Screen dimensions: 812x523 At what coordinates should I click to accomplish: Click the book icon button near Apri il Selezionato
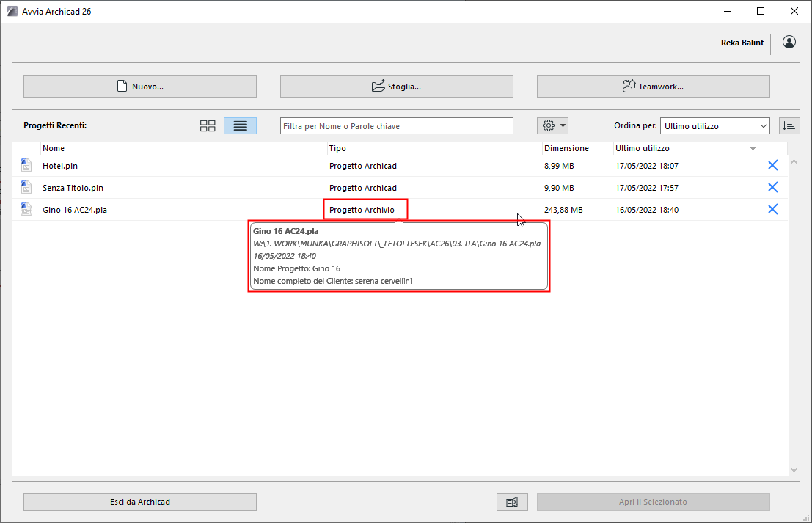click(512, 501)
